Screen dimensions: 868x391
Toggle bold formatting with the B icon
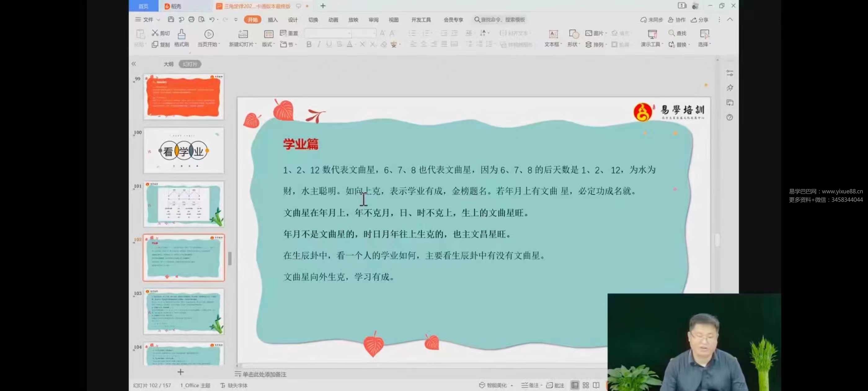coord(309,44)
